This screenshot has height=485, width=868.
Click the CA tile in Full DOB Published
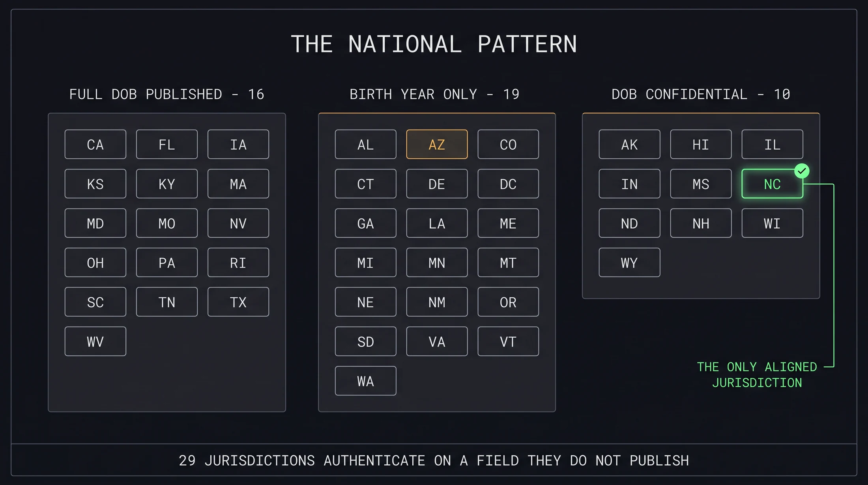(95, 144)
